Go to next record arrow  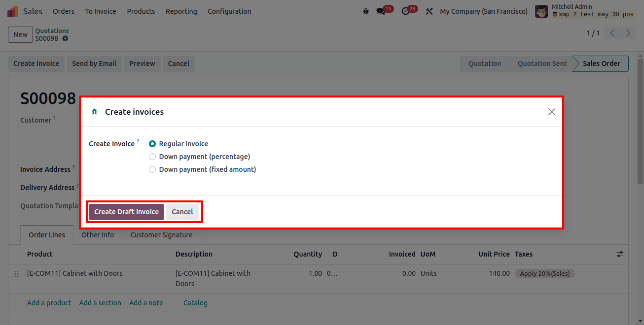point(628,33)
